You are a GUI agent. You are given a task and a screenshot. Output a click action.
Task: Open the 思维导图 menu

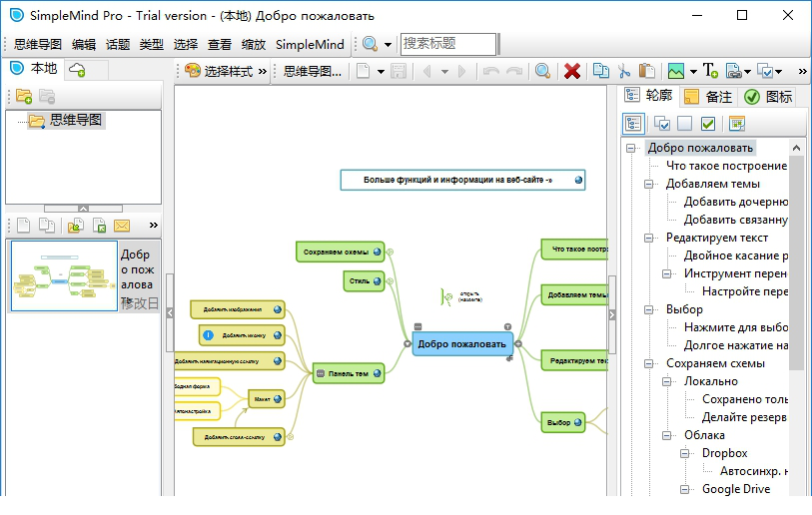(x=38, y=45)
